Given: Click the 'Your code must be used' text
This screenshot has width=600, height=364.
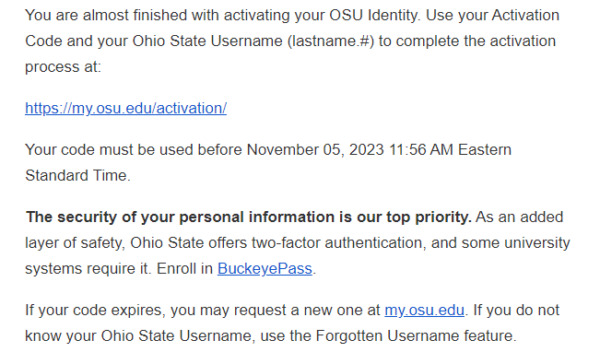Looking at the screenshot, I should point(109,149).
